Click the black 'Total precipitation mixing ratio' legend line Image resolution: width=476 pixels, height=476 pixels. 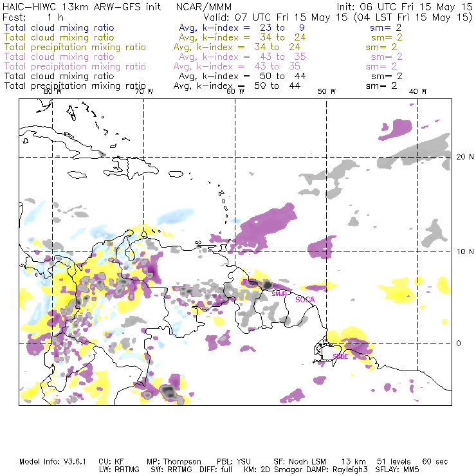pyautogui.click(x=75, y=86)
